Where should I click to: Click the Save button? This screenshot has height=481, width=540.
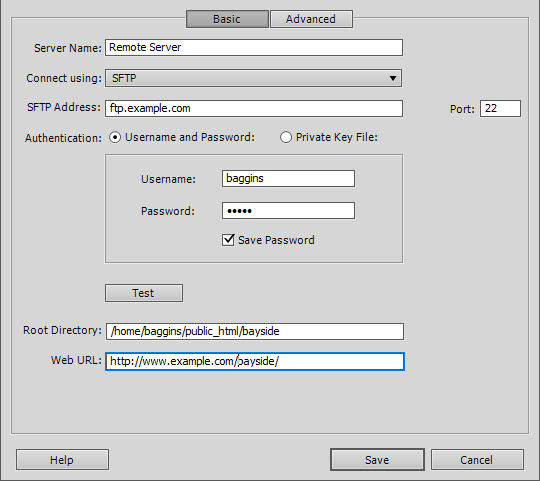tap(377, 460)
